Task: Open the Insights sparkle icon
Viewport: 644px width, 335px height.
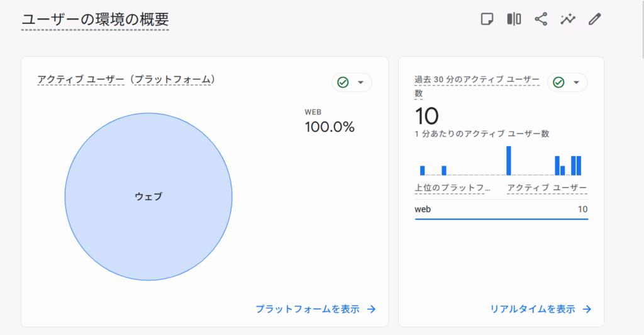Action: [568, 19]
